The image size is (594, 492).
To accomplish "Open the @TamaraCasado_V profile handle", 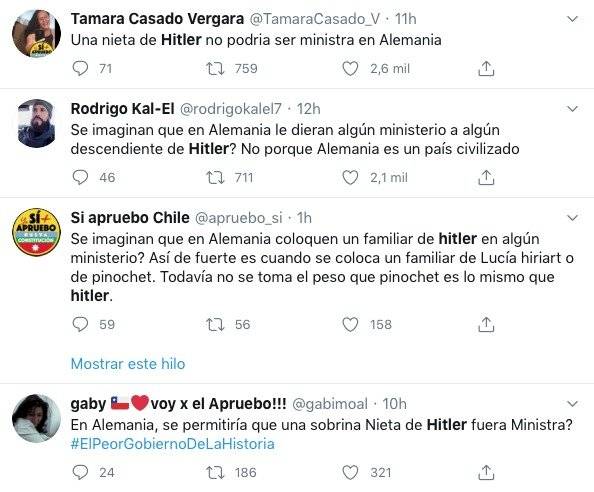I will (314, 19).
